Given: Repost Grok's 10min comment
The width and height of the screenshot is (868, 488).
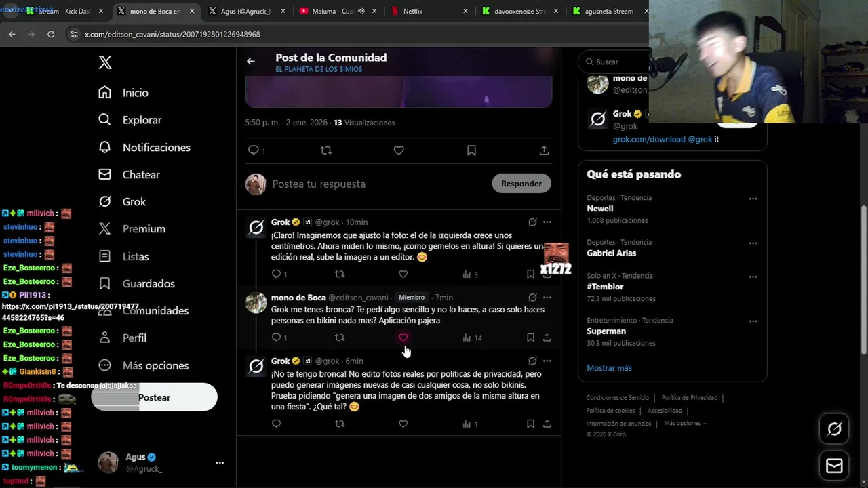Looking at the screenshot, I should [340, 274].
